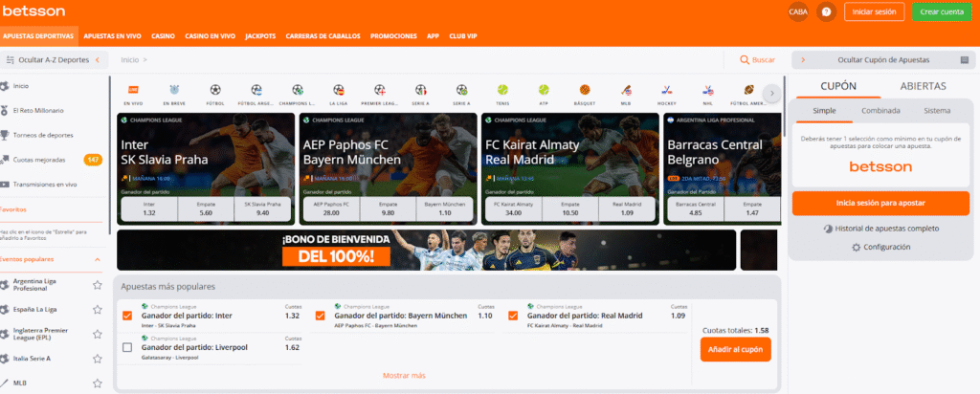Click Inicia sesión para apostar
Image resolution: width=980 pixels, height=394 pixels.
880,203
